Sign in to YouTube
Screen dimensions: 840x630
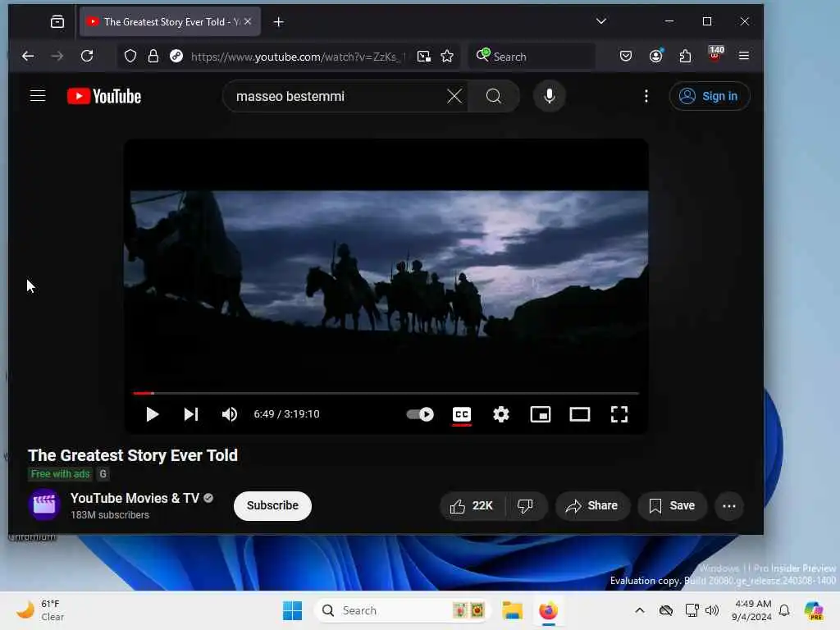click(709, 96)
